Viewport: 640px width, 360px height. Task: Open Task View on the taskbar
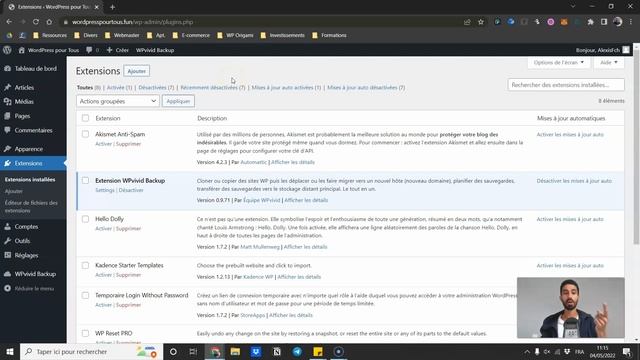(x=193, y=351)
